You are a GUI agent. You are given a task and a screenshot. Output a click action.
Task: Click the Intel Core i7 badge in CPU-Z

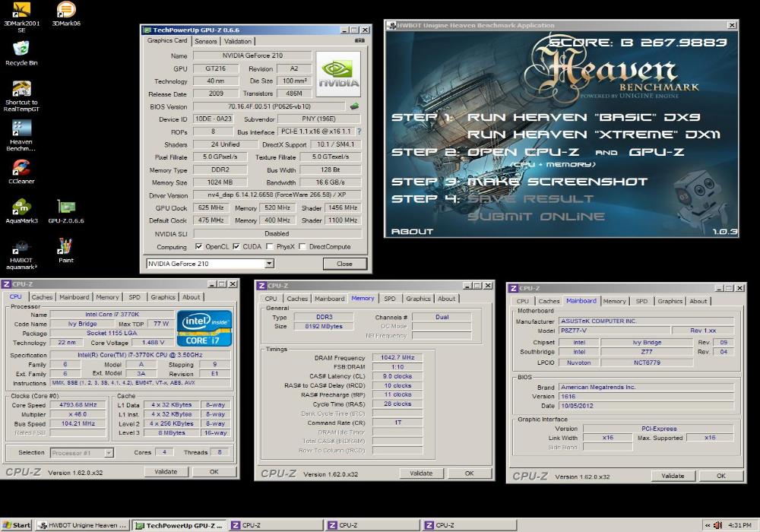204,328
